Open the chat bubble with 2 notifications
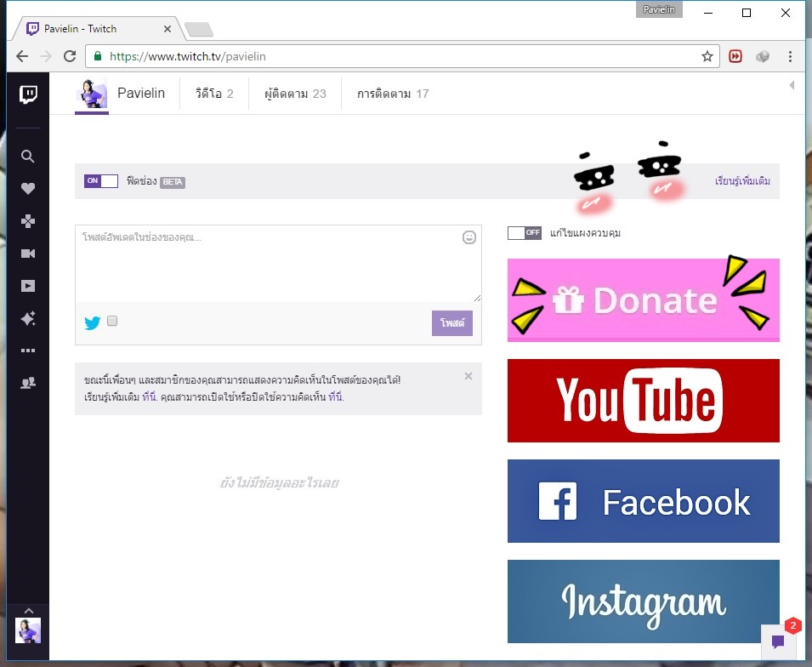Screen dimensions: 812x667 tap(778, 641)
